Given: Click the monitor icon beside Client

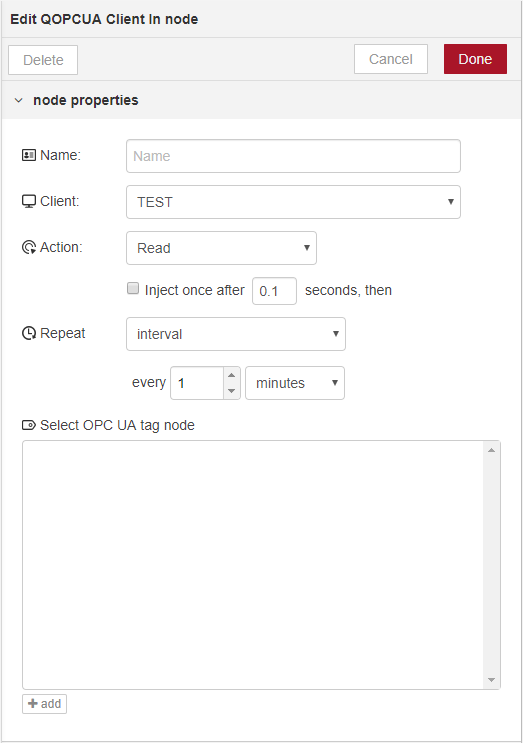Looking at the screenshot, I should [x=29, y=201].
